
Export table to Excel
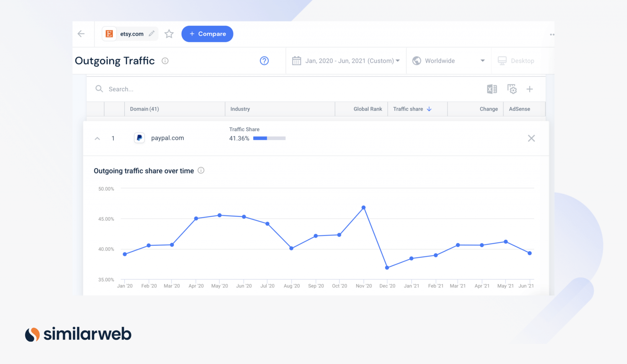click(492, 89)
